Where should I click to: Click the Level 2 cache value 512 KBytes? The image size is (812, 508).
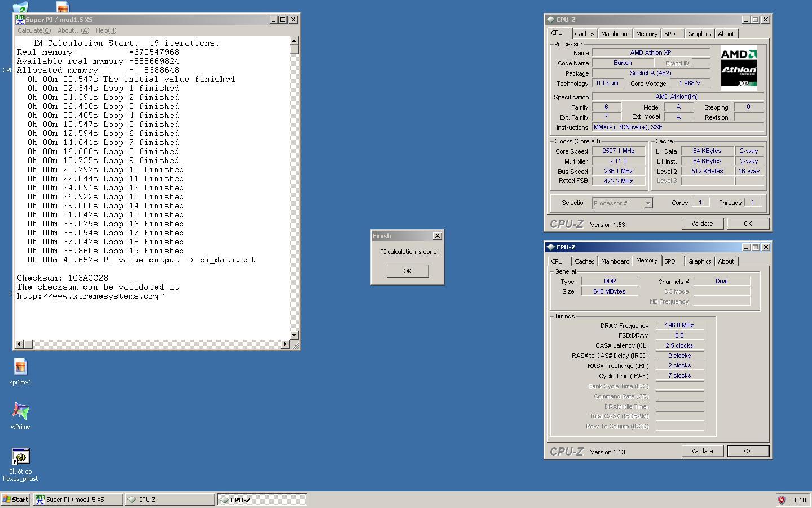click(x=707, y=171)
